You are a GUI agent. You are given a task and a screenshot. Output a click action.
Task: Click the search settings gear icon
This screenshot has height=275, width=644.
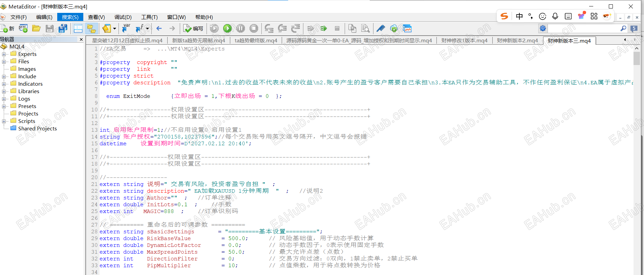pos(543,28)
